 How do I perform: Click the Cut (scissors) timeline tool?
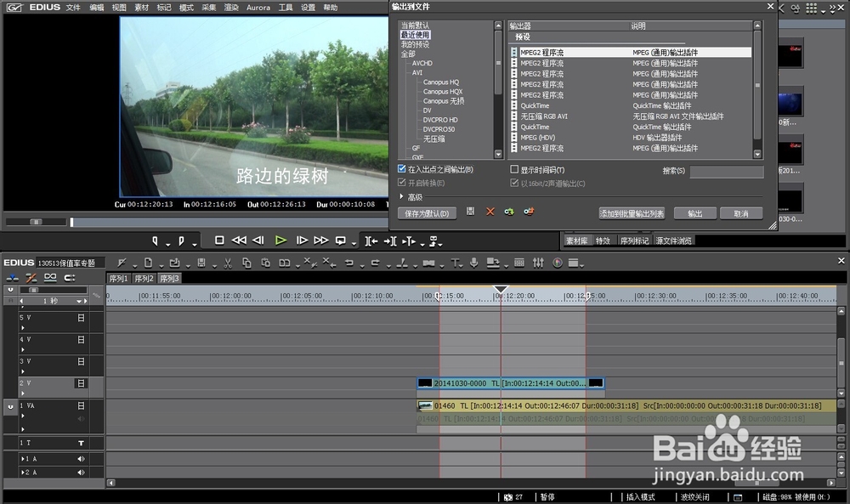pos(228,263)
